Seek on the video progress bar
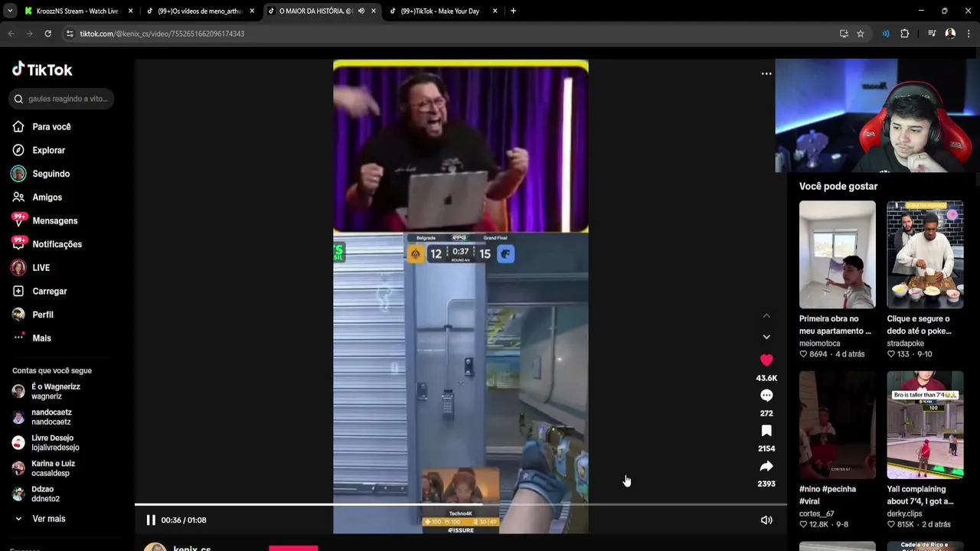The width and height of the screenshot is (980, 551). tap(461, 504)
